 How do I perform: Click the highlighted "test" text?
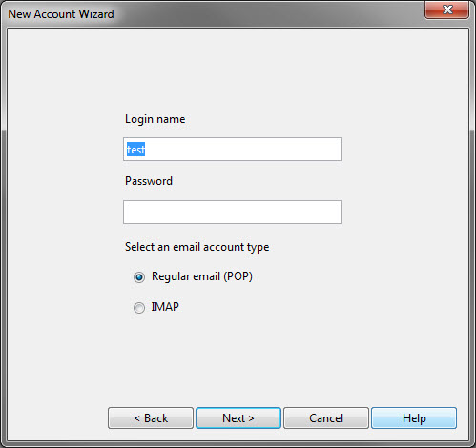[x=135, y=150]
